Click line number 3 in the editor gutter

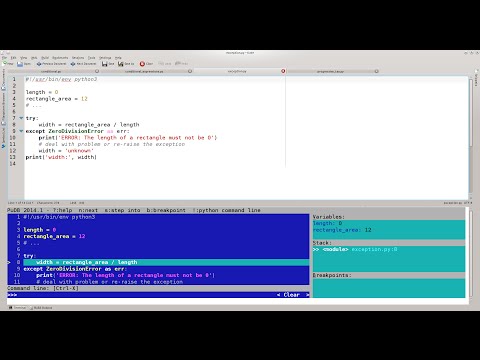[x=14, y=92]
